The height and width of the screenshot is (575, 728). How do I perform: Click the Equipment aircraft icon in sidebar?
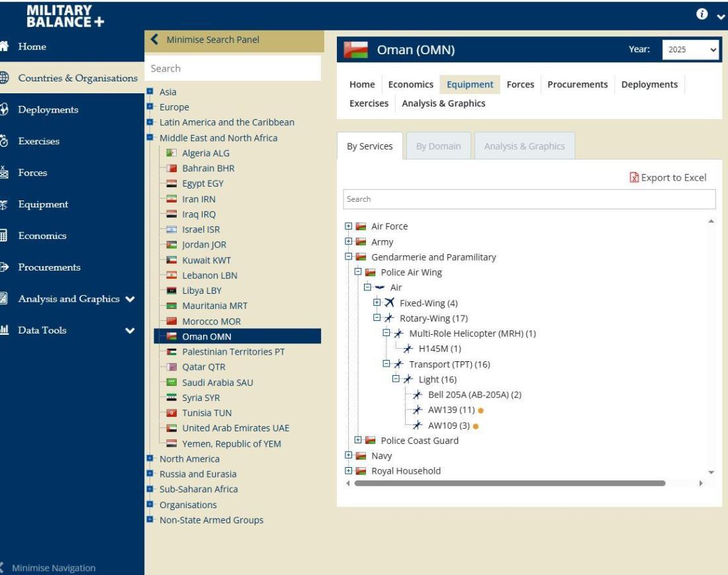coord(4,204)
